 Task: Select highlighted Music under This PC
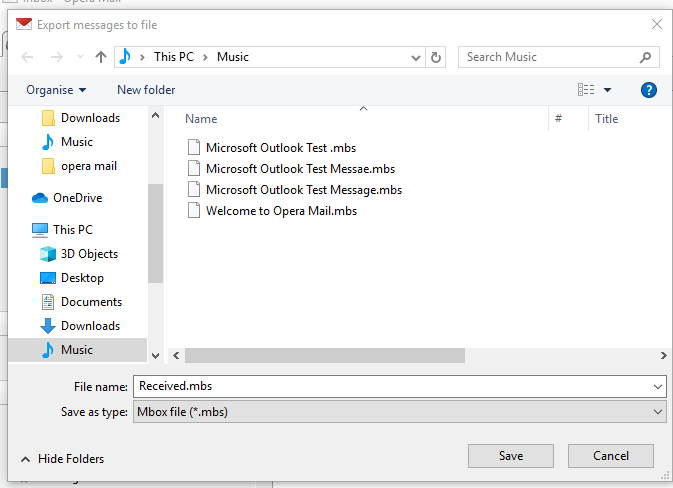78,350
